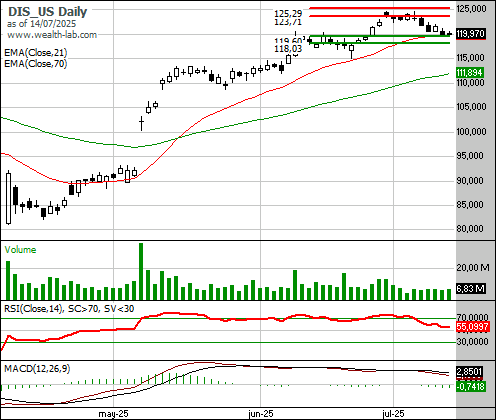Open the www.wealth-lab.com link text
496x420 pixels.
(52, 35)
